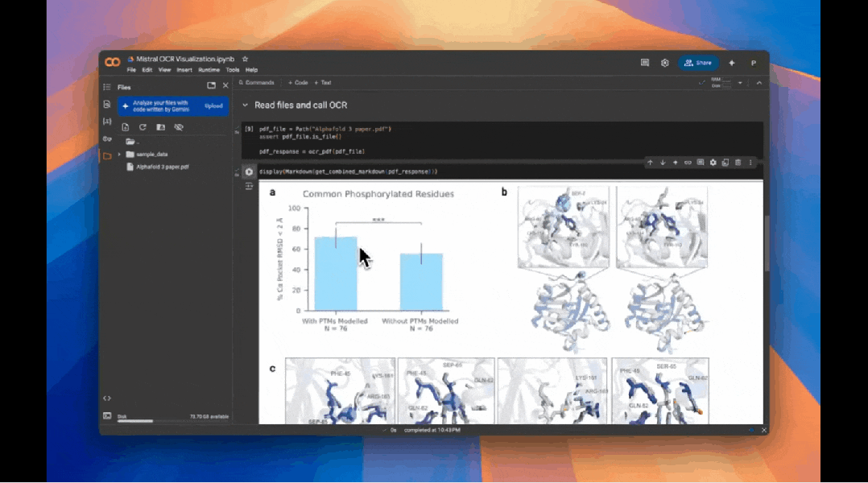Add a comment to the cell

701,163
